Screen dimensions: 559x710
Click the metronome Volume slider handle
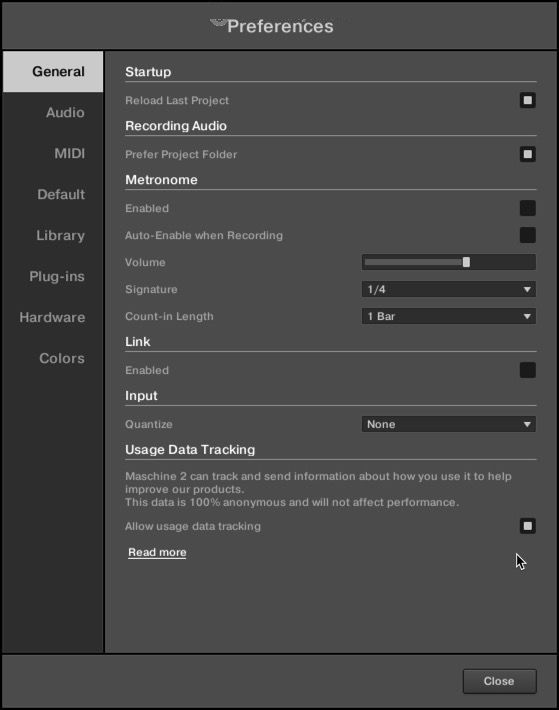466,262
